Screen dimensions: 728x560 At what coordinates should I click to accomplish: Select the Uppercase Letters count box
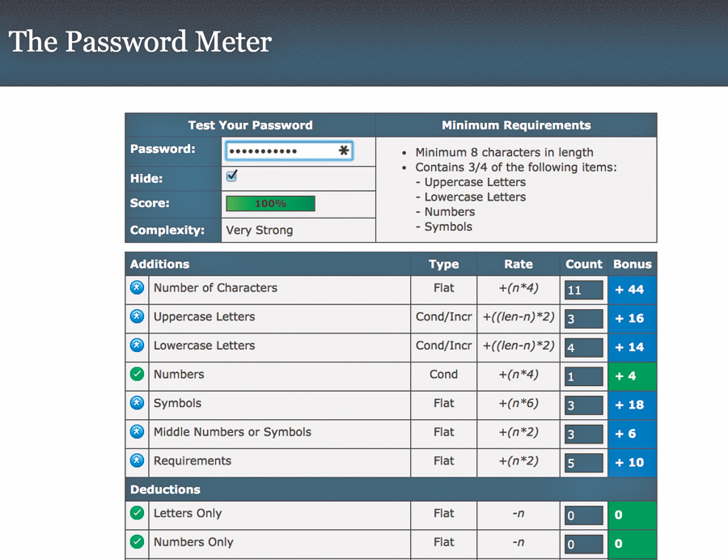pos(583,319)
